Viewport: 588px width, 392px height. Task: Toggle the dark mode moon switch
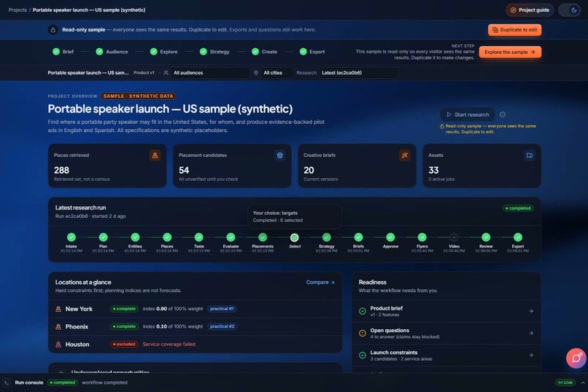pos(569,10)
